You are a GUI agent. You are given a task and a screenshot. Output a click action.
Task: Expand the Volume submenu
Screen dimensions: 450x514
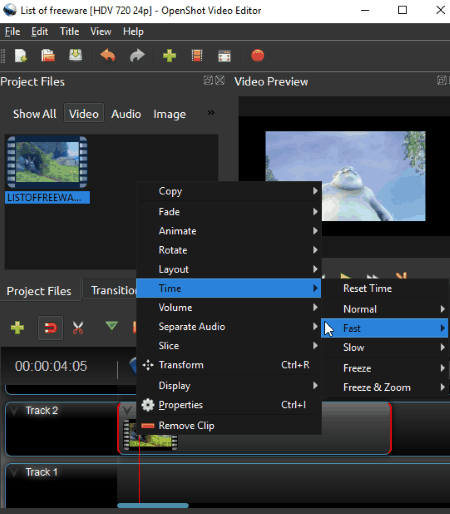click(x=229, y=308)
